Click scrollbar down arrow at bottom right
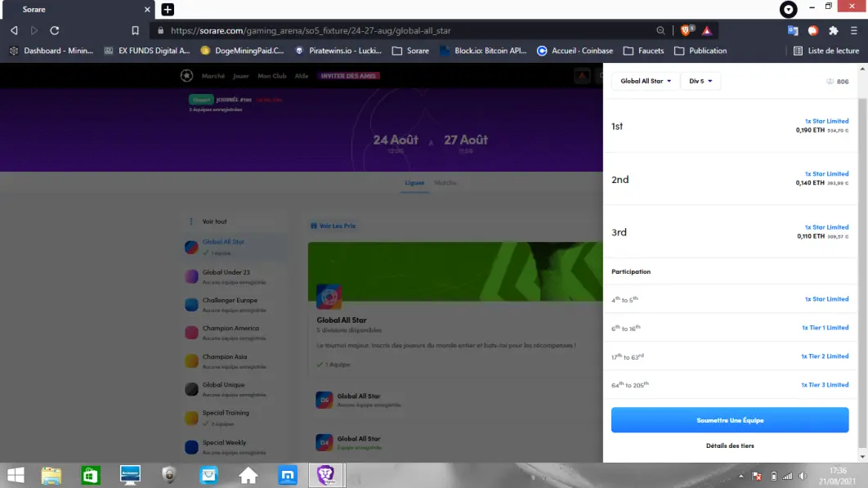 [862, 457]
